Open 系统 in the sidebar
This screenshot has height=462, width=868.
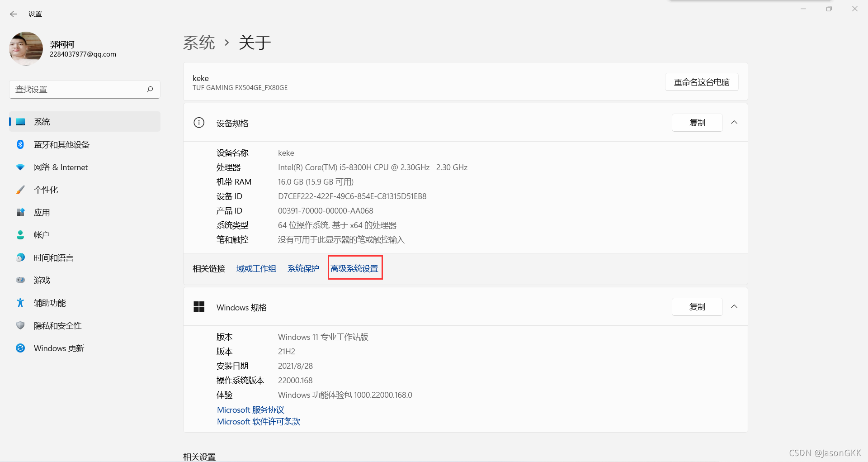click(85, 122)
